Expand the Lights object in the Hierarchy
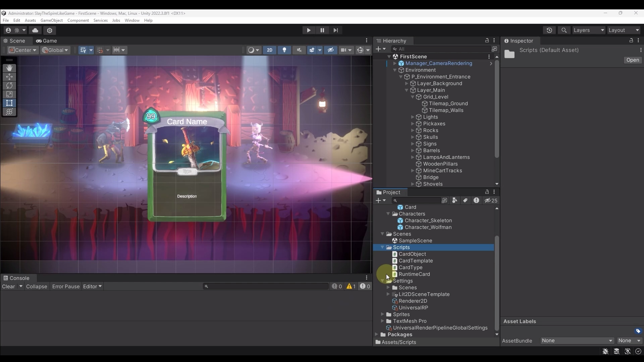This screenshot has width=644, height=362. coord(413,117)
